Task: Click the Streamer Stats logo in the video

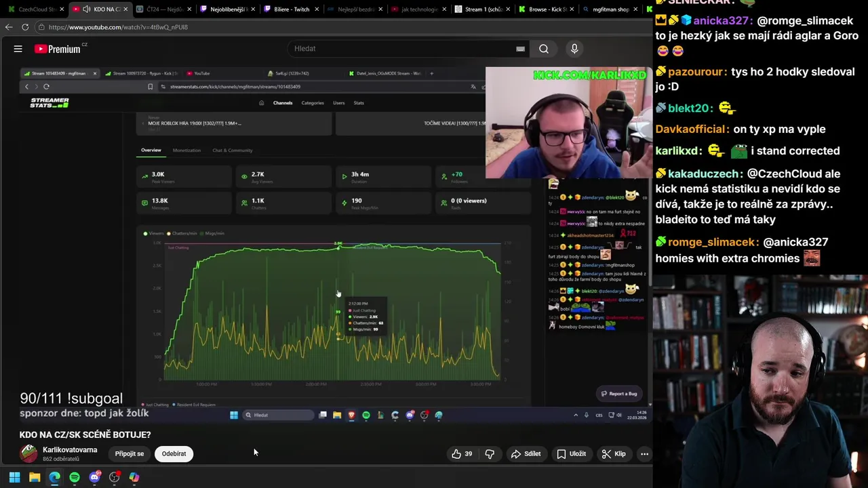Action: (x=50, y=103)
